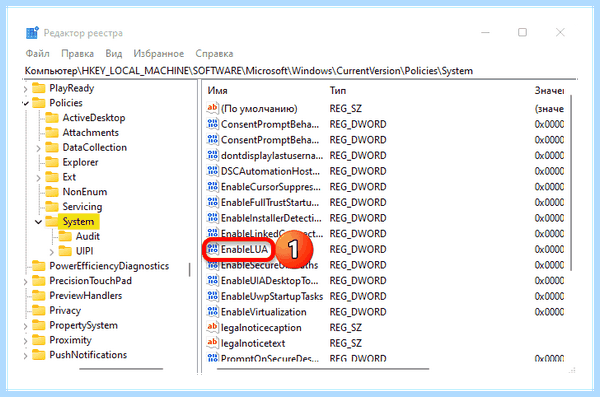Screen dimensions: 600x397
Task: Click the EnableUIADesktopToggle DWORD icon
Action: click(x=212, y=281)
